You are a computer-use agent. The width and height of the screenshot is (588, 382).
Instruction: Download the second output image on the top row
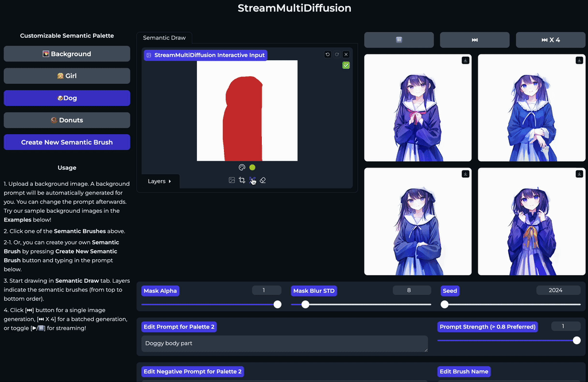coord(579,60)
